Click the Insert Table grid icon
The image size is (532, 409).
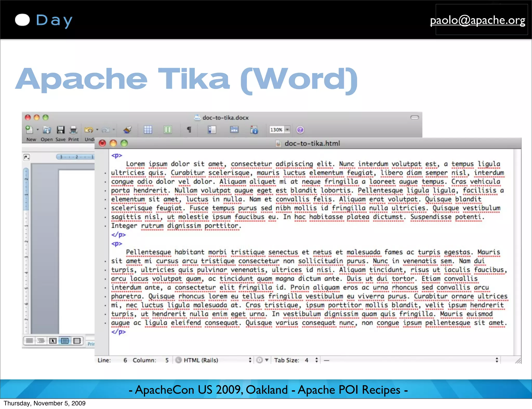tap(148, 129)
